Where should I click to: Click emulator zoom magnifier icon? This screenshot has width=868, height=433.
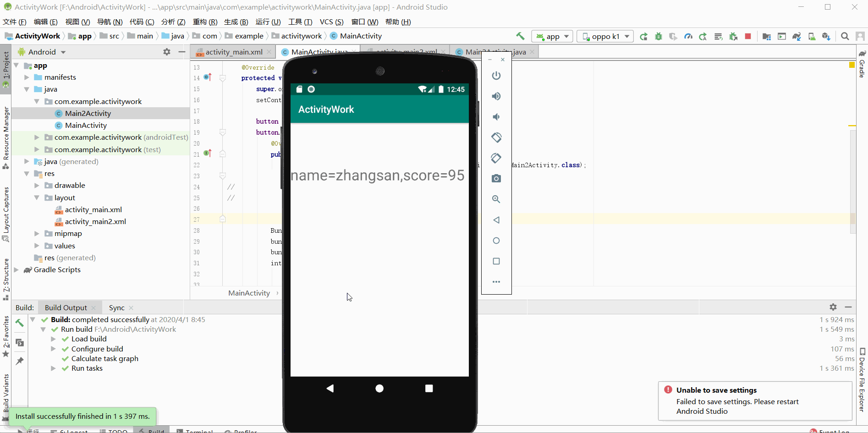[496, 199]
